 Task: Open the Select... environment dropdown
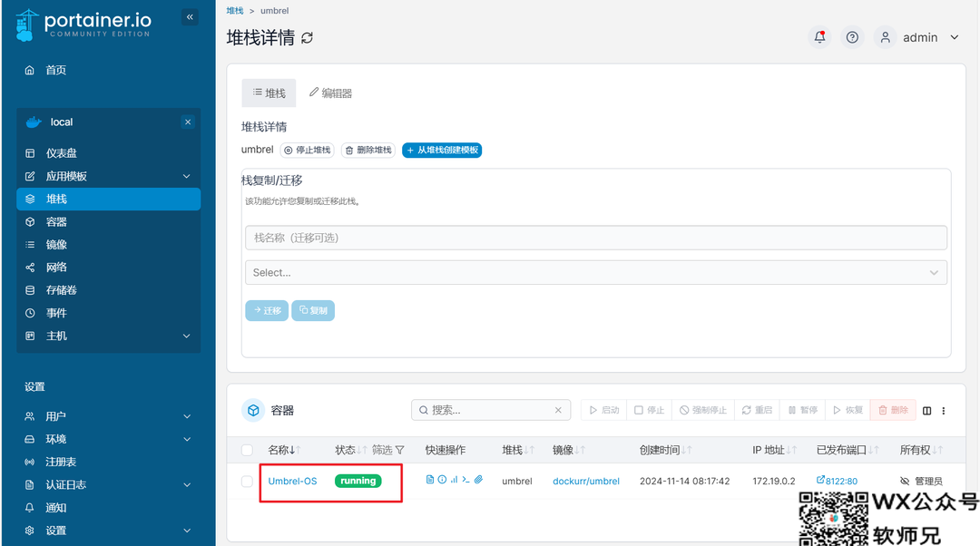tap(595, 272)
